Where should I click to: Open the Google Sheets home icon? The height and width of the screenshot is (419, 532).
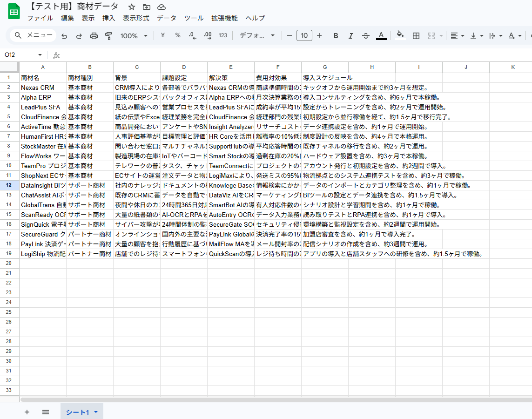(x=14, y=12)
